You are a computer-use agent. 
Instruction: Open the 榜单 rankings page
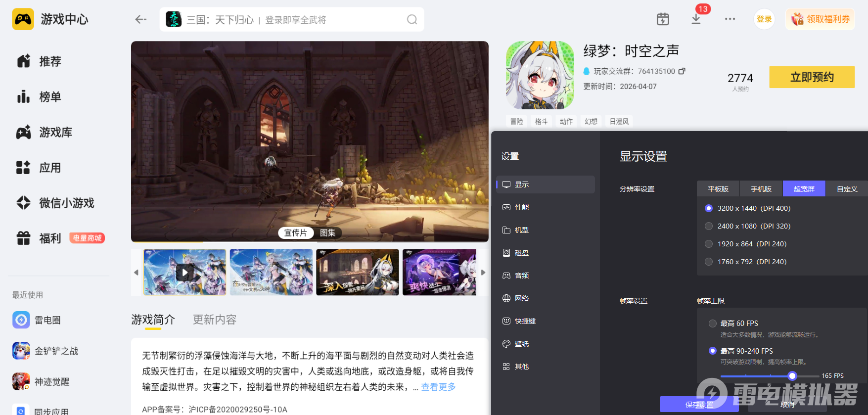tap(39, 97)
